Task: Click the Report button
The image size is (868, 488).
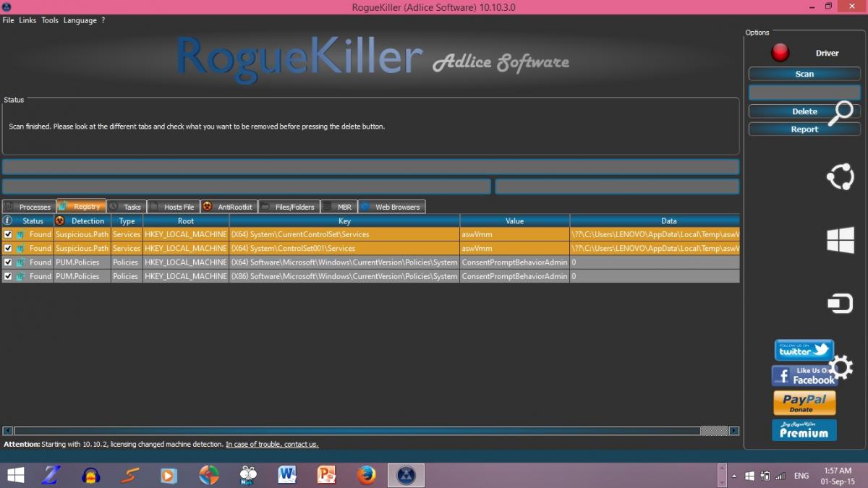Action: click(x=804, y=129)
